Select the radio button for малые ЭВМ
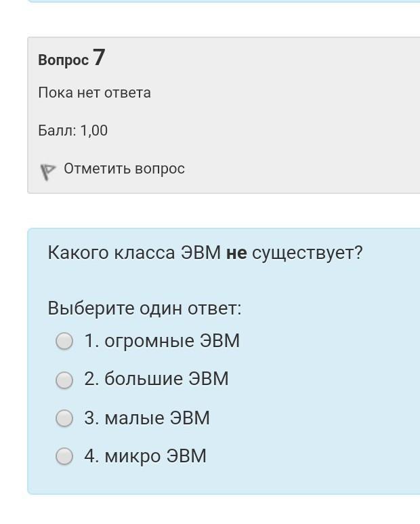The image size is (420, 524). coord(64,418)
